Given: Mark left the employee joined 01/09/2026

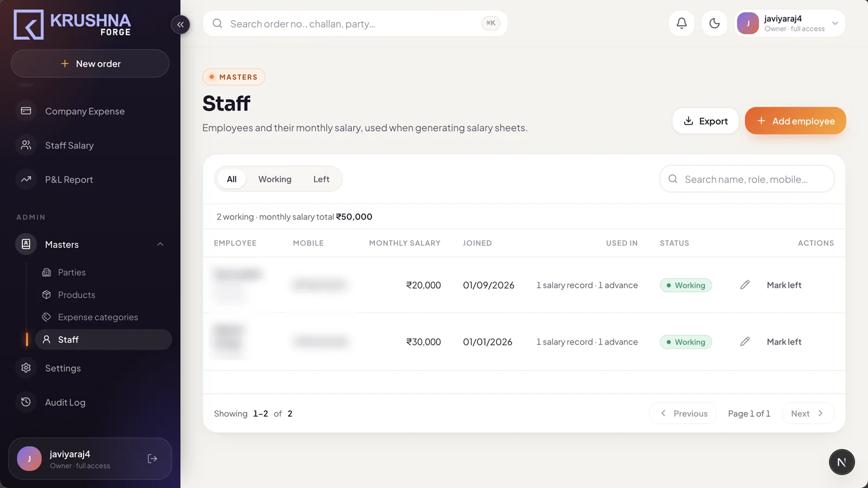Looking at the screenshot, I should [x=784, y=285].
